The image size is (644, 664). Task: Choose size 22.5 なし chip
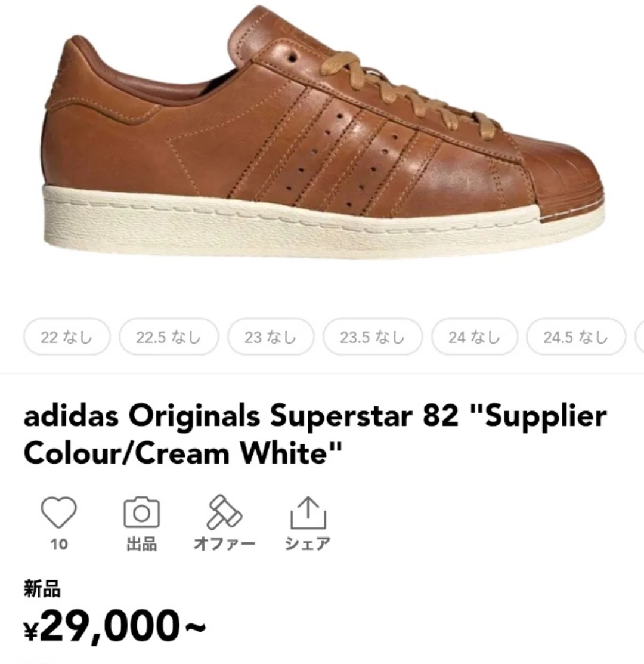click(169, 337)
